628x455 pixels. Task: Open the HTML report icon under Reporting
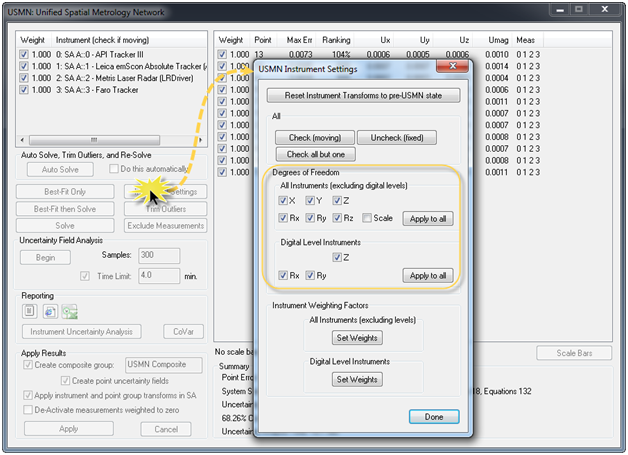pos(49,311)
